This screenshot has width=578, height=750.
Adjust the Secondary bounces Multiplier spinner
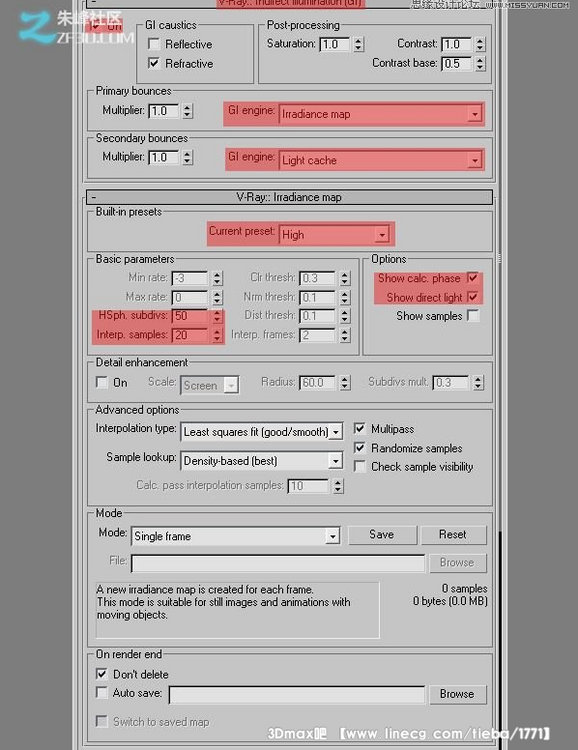[188, 157]
